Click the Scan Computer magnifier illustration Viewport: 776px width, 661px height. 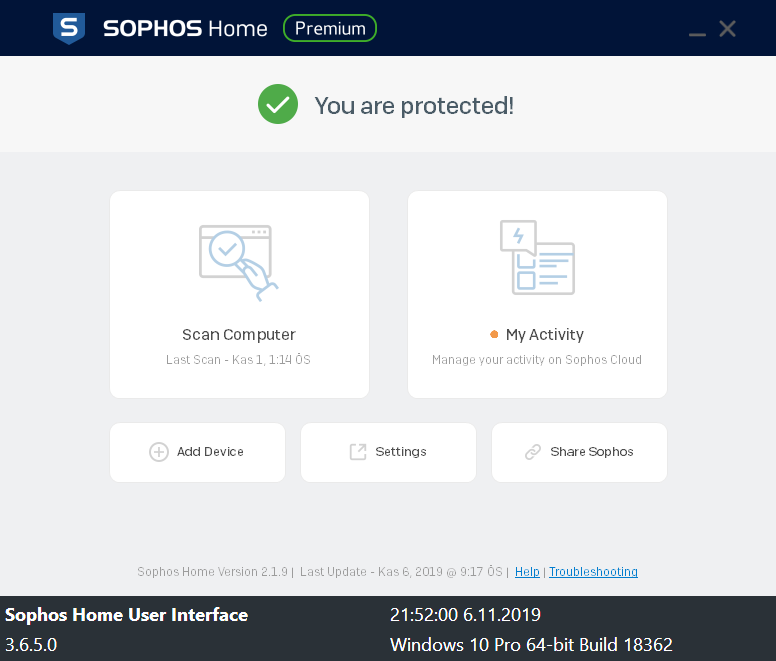238,263
